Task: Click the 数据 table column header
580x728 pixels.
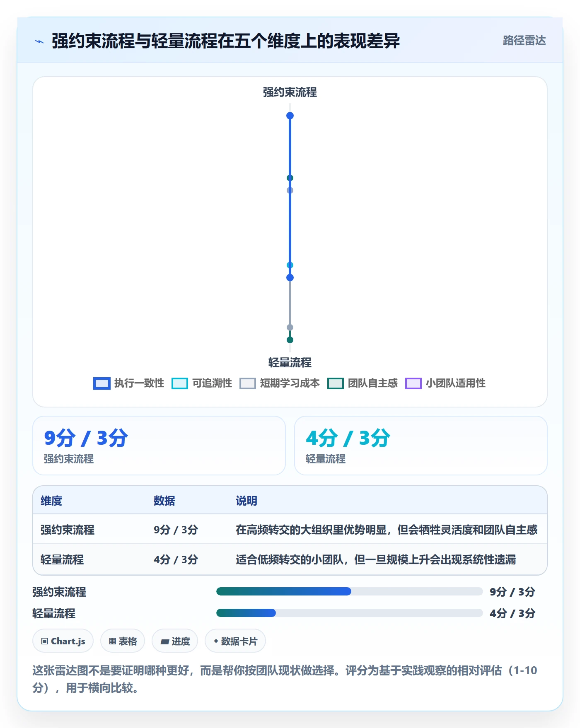Action: (164, 501)
